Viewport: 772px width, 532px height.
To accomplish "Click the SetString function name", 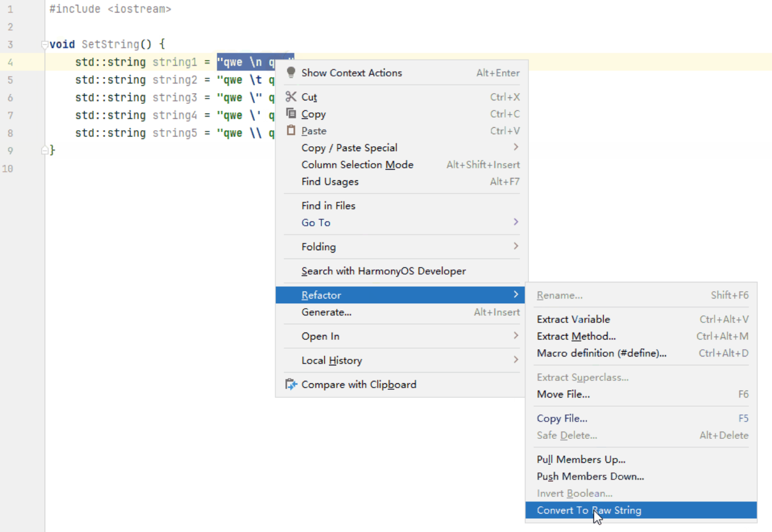I will pos(110,44).
